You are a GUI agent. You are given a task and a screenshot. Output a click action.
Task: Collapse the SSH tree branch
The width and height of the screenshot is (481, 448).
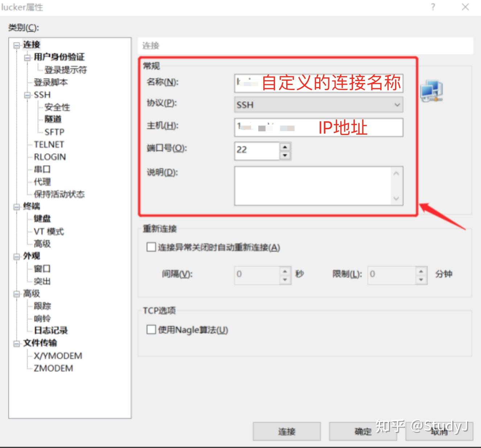(x=27, y=95)
